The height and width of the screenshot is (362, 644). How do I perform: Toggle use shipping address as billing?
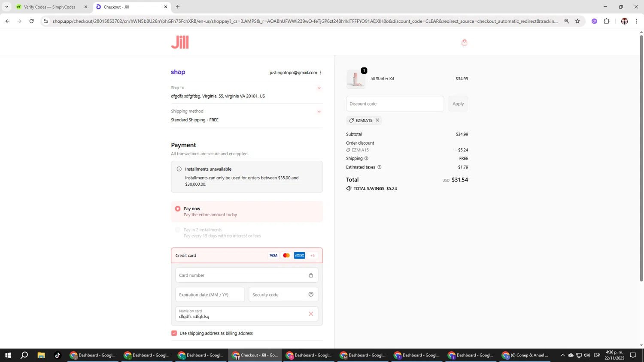click(x=174, y=333)
